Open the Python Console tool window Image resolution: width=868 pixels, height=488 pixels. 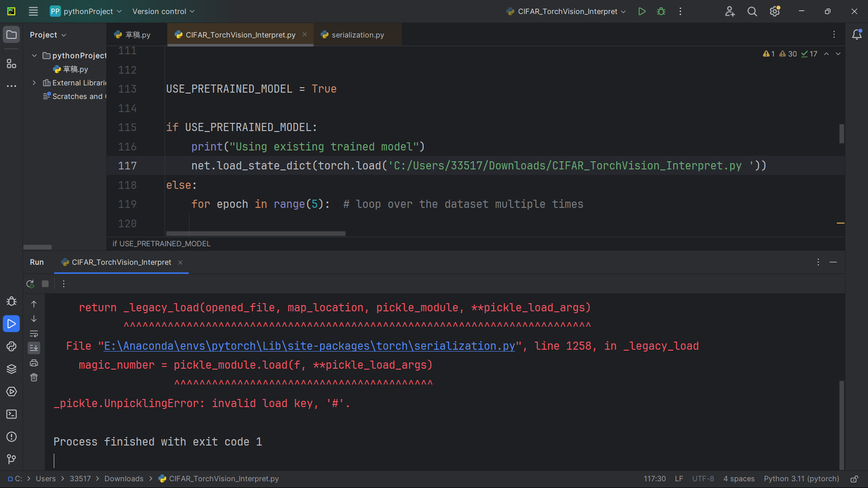[x=11, y=347]
